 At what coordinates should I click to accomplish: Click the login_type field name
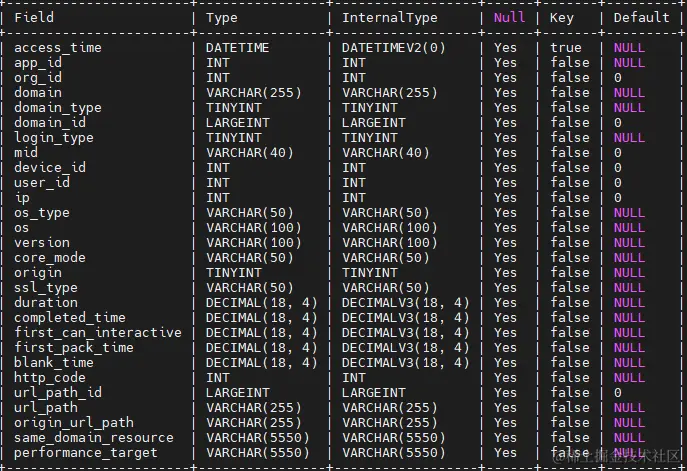tap(54, 138)
